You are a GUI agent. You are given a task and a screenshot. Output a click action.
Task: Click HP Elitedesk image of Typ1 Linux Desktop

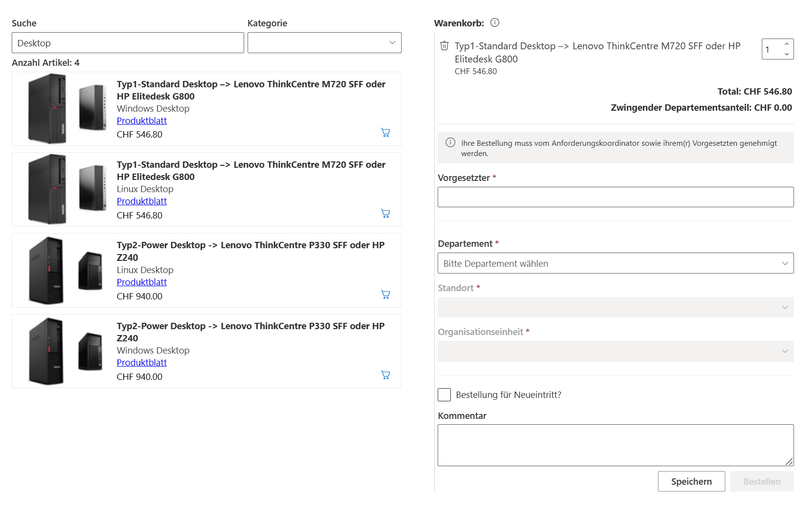93,188
